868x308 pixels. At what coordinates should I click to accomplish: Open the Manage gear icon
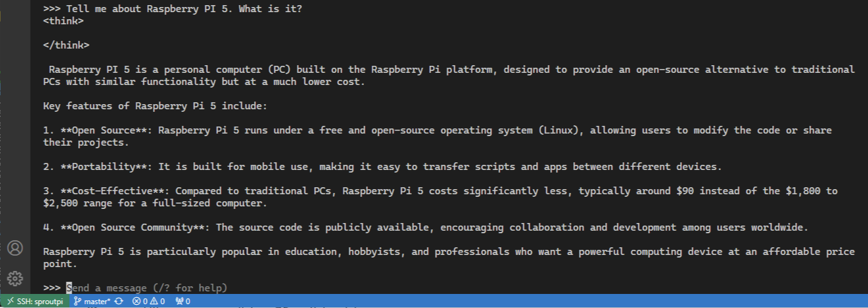pos(15,279)
